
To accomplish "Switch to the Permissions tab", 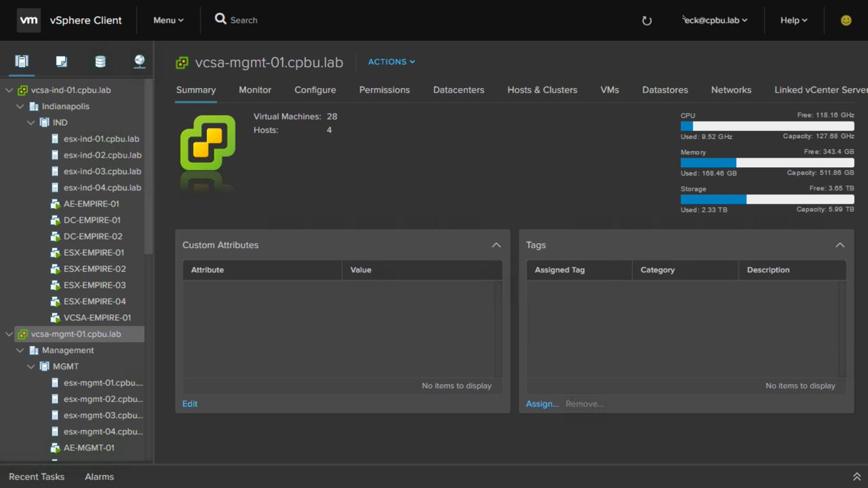I will tap(384, 90).
